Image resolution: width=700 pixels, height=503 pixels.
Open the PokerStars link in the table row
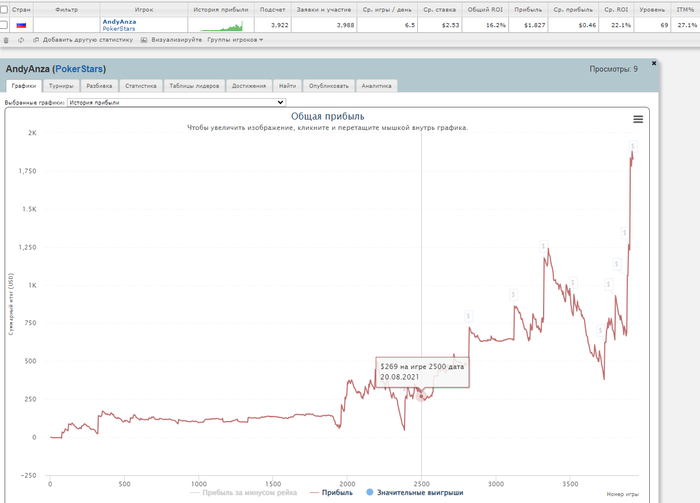click(119, 29)
